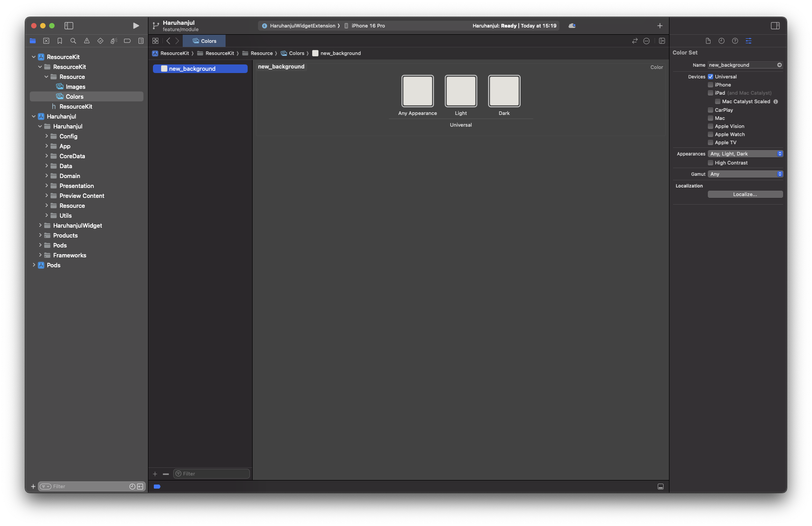Show the history inspector clock icon
This screenshot has height=526, width=812.
tap(721, 41)
